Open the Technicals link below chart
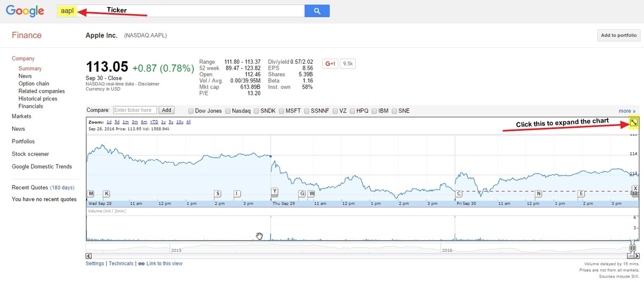Image resolution: width=644 pixels, height=282 pixels. coord(121,264)
